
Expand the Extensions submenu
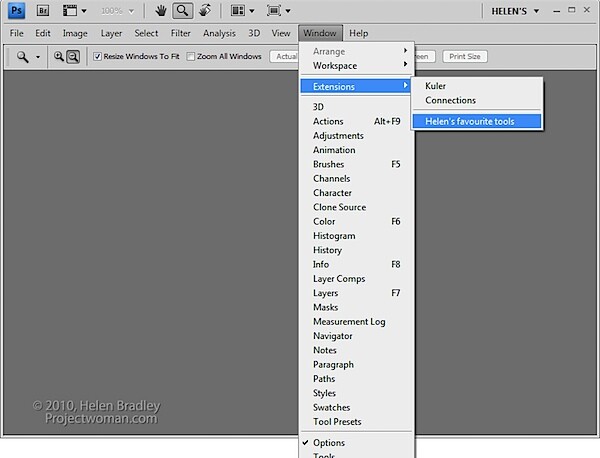[356, 86]
